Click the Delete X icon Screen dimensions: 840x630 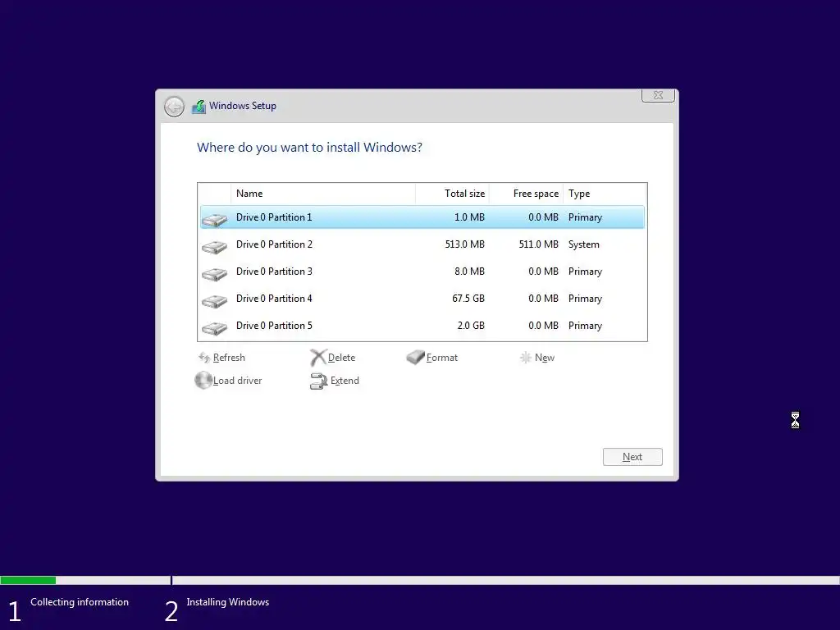pyautogui.click(x=318, y=358)
